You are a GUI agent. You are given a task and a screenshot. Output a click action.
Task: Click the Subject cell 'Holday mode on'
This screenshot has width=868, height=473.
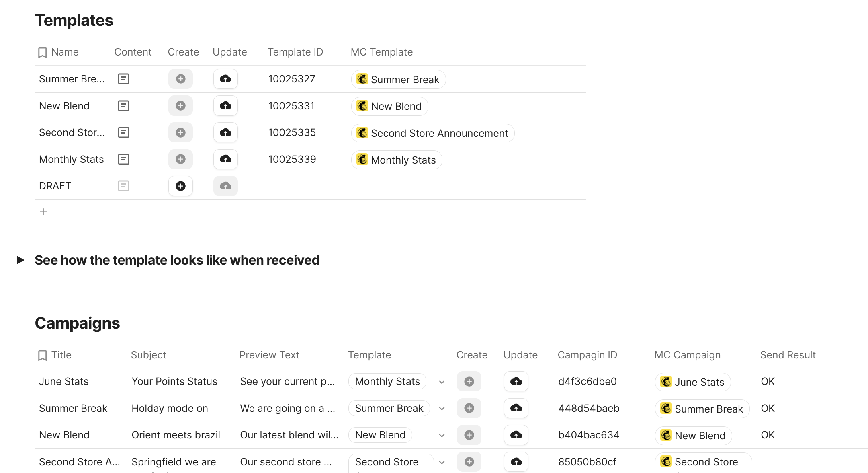[170, 409]
